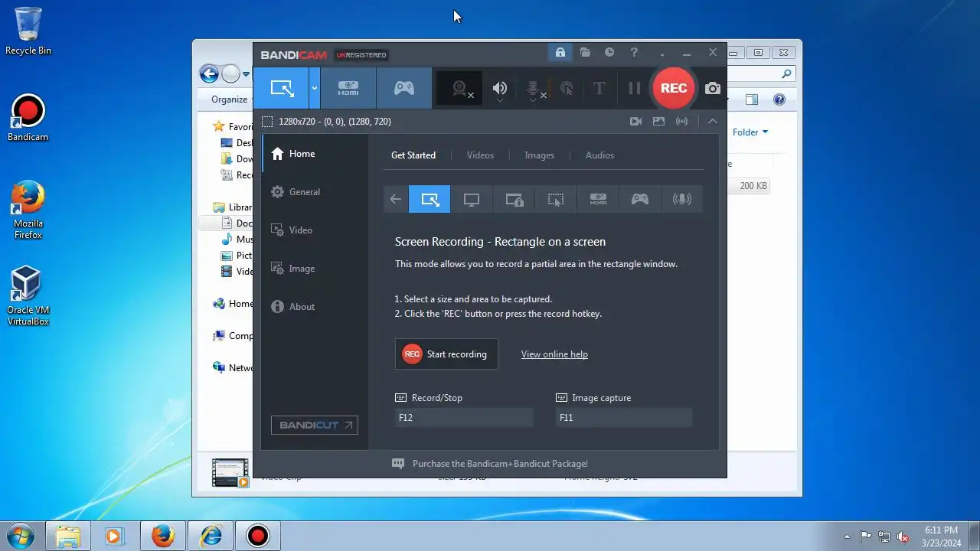Screen dimensions: 980x551
Task: Select Audio only recording mode icon
Action: 681,199
